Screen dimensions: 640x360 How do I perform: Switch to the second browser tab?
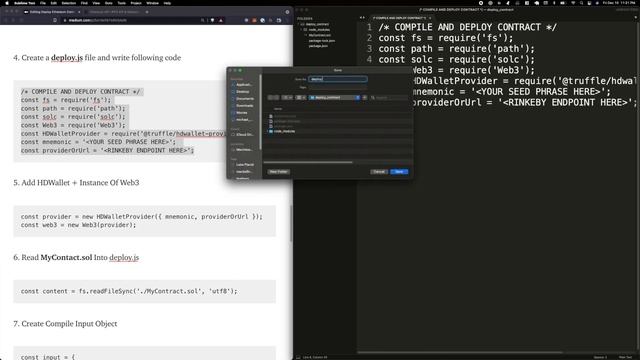114,12
